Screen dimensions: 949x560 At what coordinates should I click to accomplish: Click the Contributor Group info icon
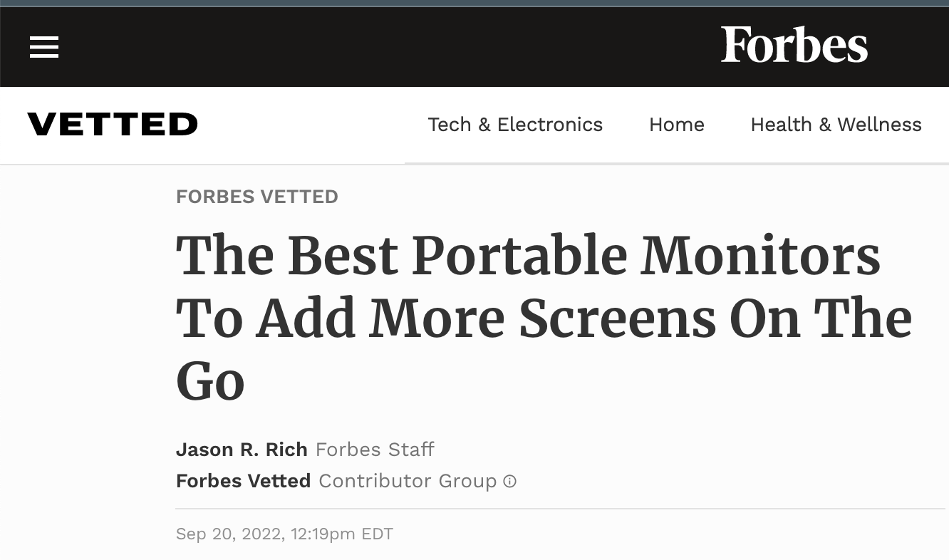[510, 482]
